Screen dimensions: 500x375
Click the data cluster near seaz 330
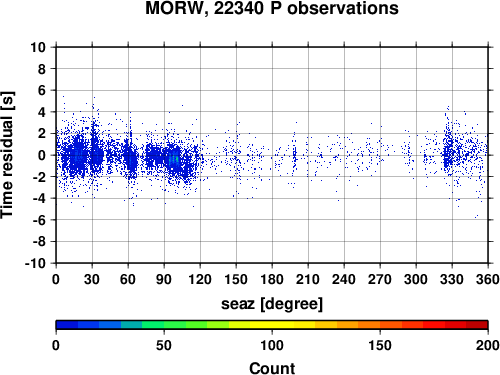(x=448, y=152)
